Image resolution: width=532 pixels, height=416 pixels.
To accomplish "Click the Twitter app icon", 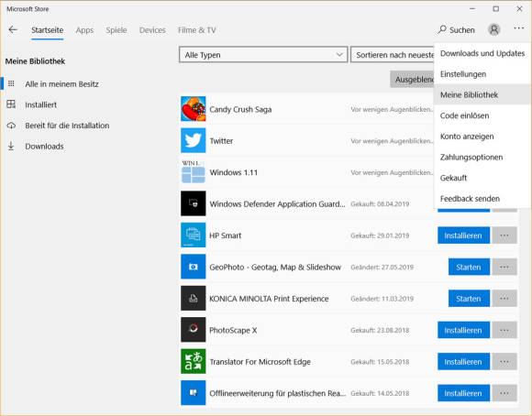I will (x=193, y=140).
